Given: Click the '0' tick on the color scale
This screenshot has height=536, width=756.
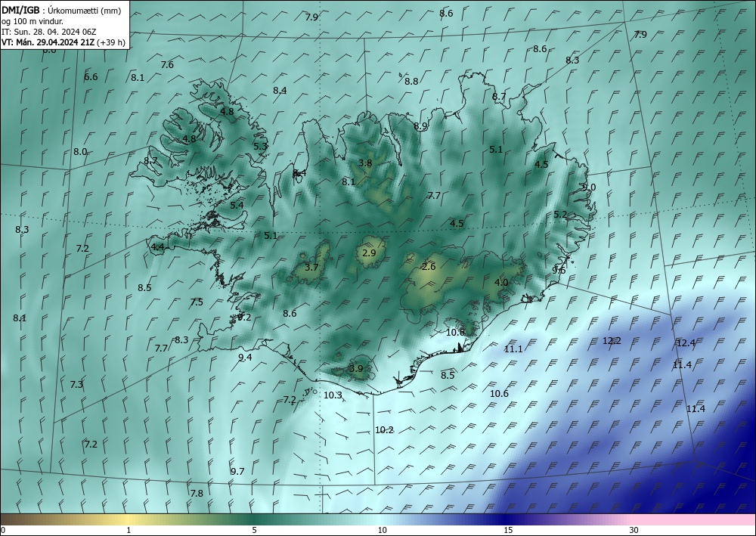Looking at the screenshot, I should click(3, 531).
